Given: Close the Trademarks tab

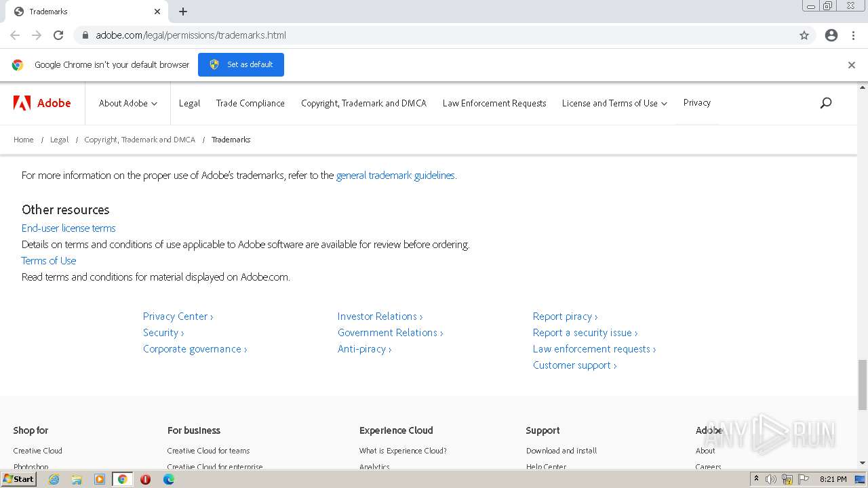Looking at the screenshot, I should tap(157, 12).
